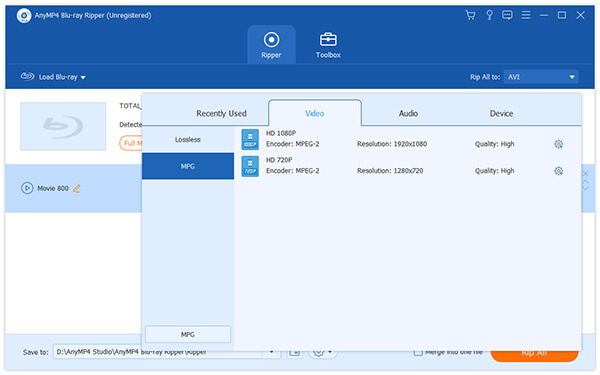Screen dimensions: 600x375
Task: Expand the Rip All to AVI dropdown
Action: click(x=541, y=77)
